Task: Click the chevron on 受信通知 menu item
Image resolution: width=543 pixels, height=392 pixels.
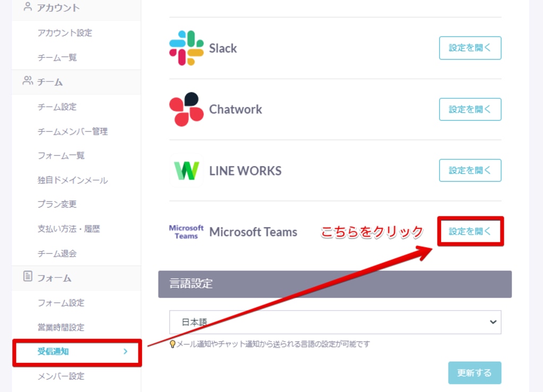Action: pos(125,351)
